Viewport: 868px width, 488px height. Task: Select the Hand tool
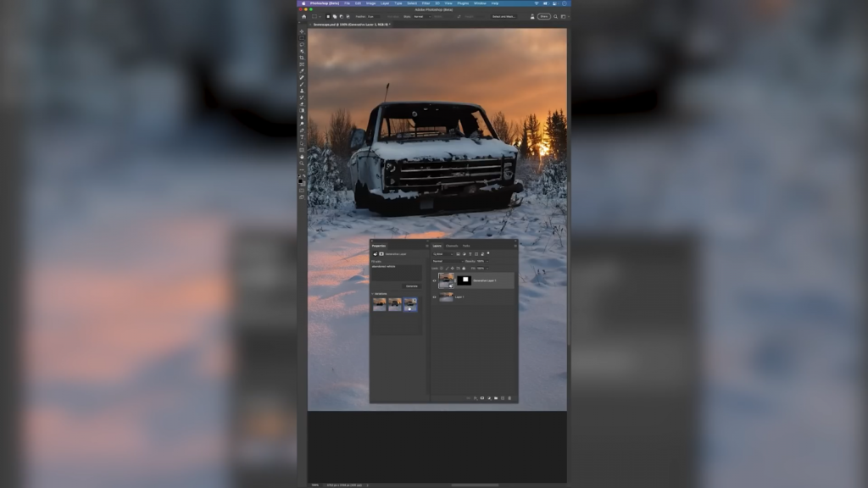(302, 158)
